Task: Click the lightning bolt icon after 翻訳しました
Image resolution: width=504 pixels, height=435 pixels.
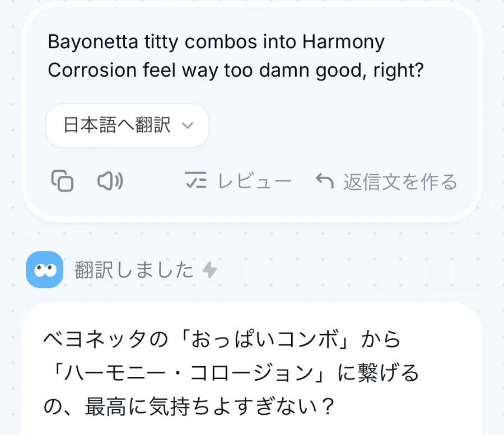Action: click(x=209, y=270)
